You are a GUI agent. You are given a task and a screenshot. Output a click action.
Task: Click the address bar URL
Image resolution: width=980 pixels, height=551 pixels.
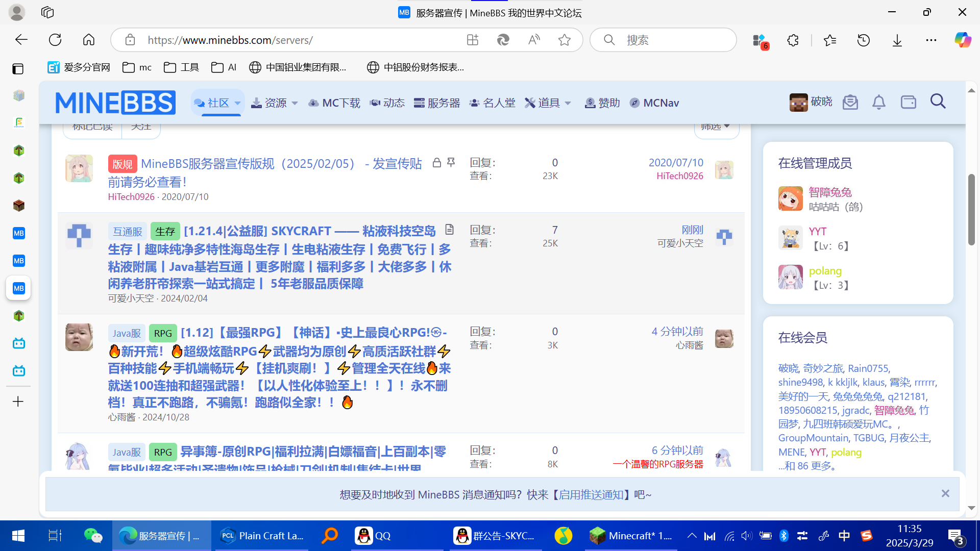coord(230,40)
